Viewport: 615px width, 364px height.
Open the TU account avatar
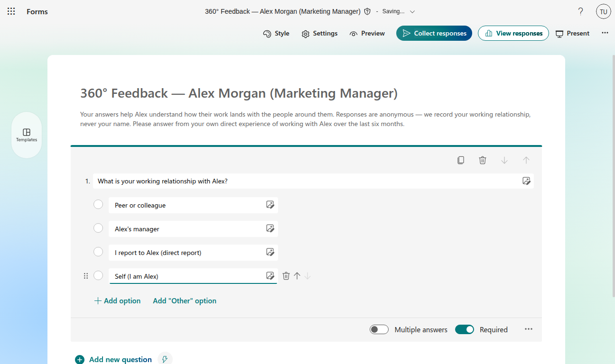click(x=604, y=11)
